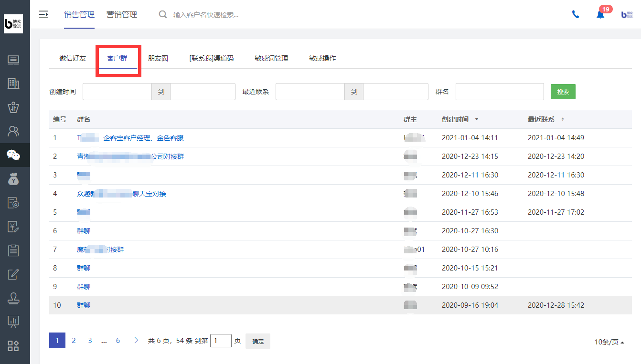Viewport: 641px width, 364px height.
Task: Open the starred document sidebar icon
Action: pos(13,203)
